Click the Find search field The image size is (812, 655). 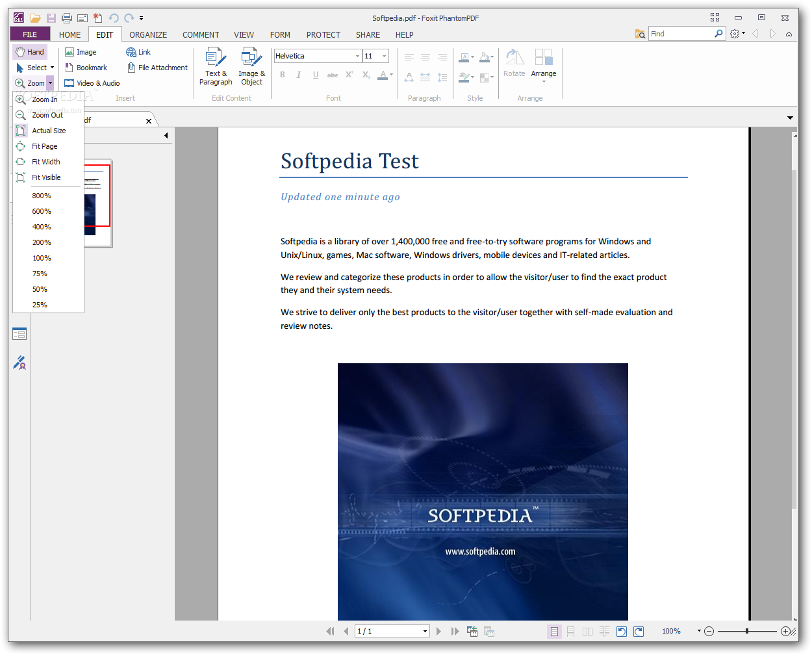click(680, 34)
